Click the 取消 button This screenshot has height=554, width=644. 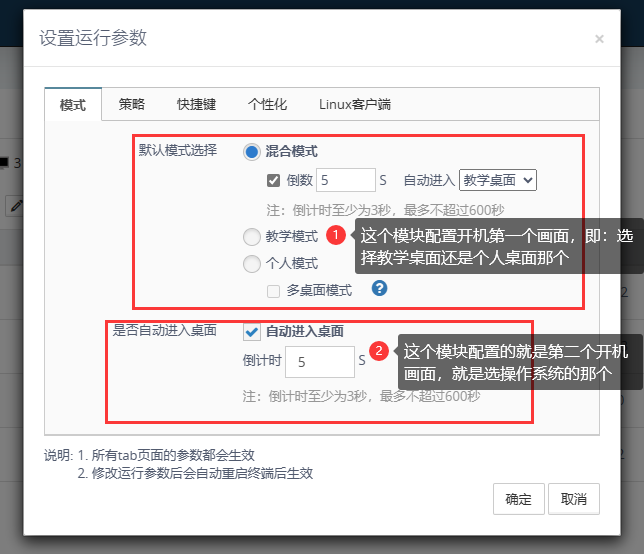point(573,498)
